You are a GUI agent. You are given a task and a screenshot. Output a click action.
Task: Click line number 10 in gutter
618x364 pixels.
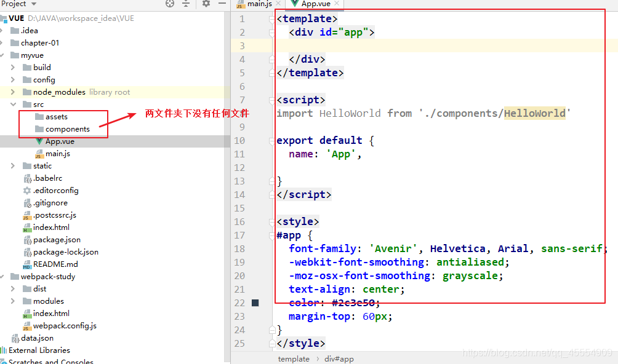239,140
